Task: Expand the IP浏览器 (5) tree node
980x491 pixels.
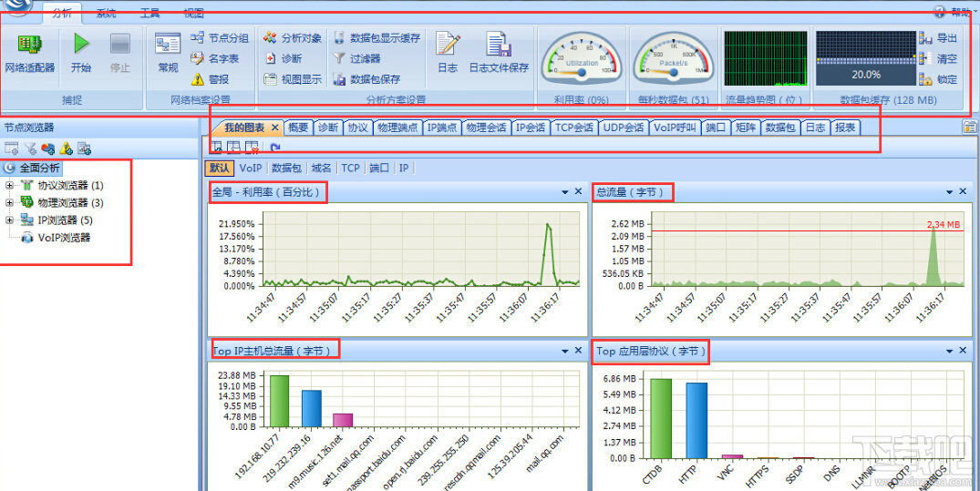Action: tap(9, 220)
